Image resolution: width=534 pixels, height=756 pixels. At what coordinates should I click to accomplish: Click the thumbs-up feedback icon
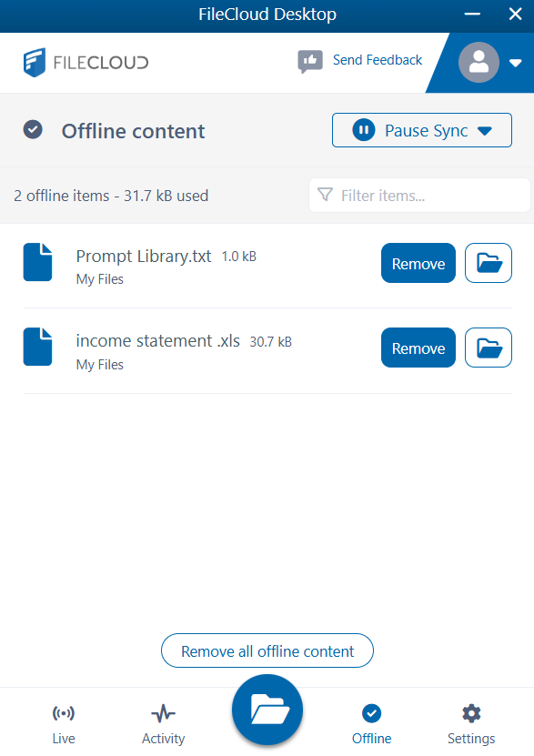point(310,61)
